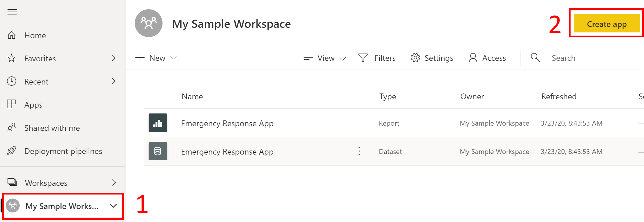Viewport: 644px width, 222px height.
Task: Expand the Recent flyout chevron
Action: click(x=114, y=81)
